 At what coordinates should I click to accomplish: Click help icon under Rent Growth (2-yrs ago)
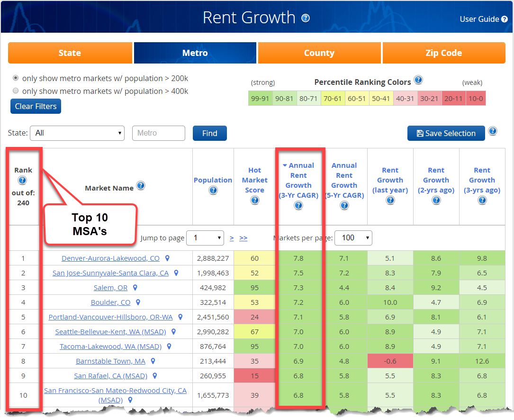[436, 200]
